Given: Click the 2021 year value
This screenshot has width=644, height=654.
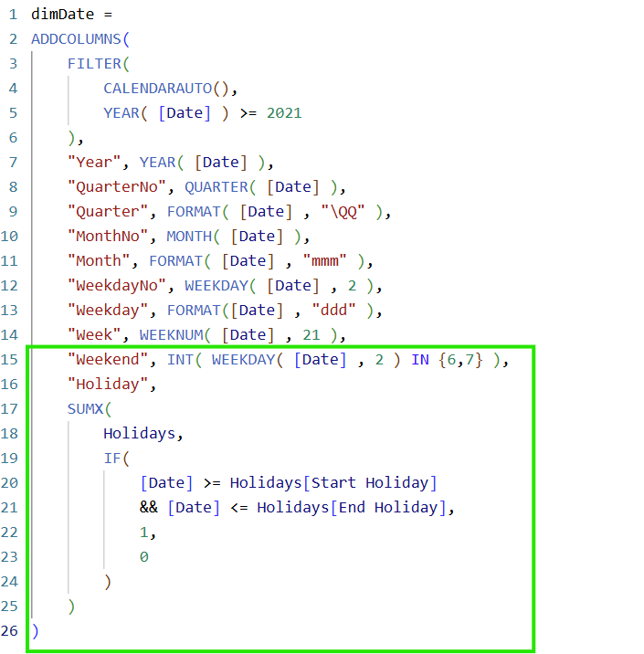Looking at the screenshot, I should pos(284,113).
